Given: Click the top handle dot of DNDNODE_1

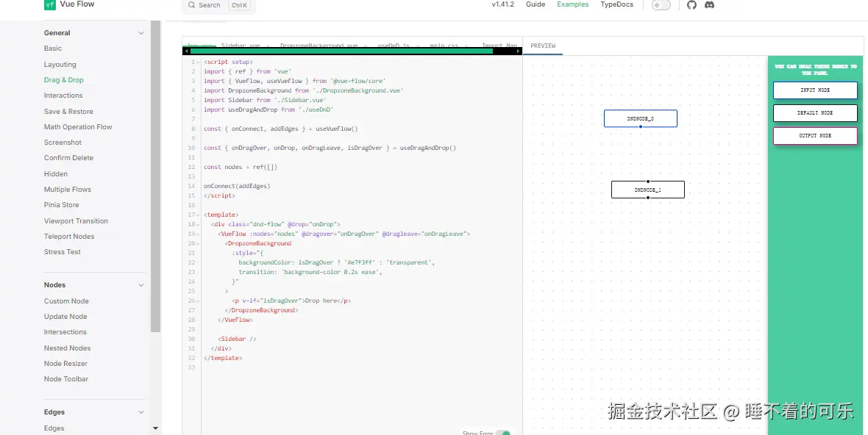Looking at the screenshot, I should [647, 181].
